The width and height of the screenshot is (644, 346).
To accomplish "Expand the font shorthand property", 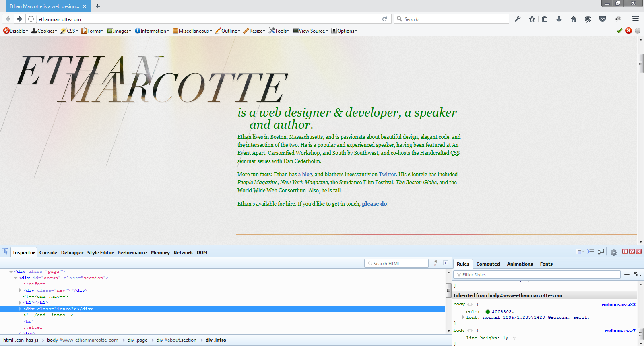I will pos(463,317).
